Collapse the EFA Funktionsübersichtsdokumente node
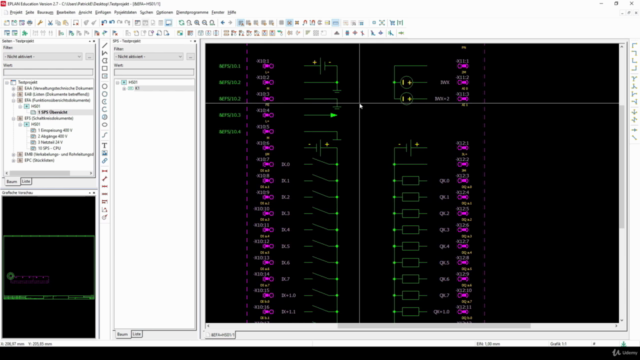Viewport: 640px width, 360px height. click(x=13, y=100)
